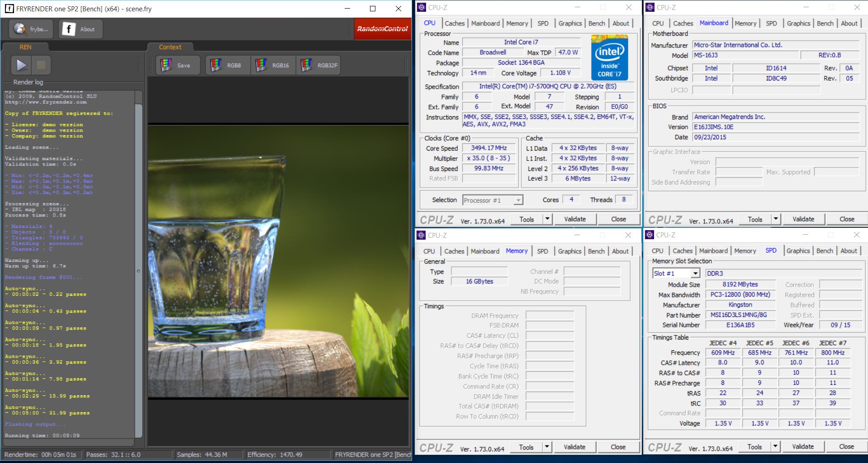The height and width of the screenshot is (463, 868).
Task: Open the Mainboard tab in the Memory window
Action: coord(485,251)
